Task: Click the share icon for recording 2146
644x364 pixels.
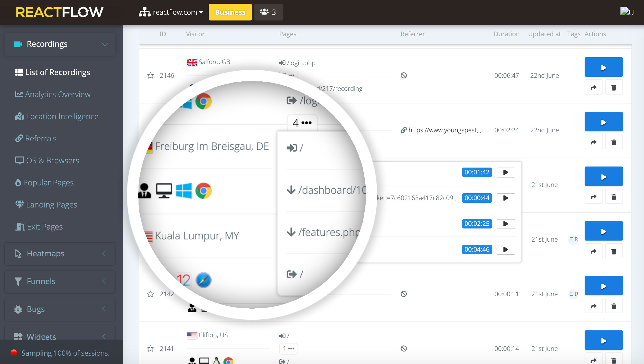Action: click(593, 87)
